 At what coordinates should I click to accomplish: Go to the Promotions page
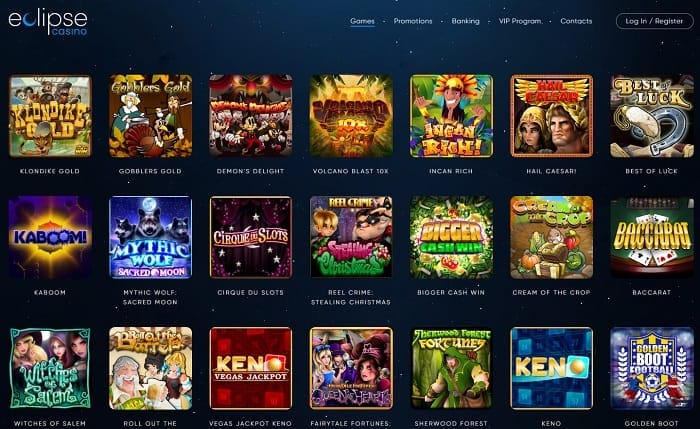click(x=413, y=21)
